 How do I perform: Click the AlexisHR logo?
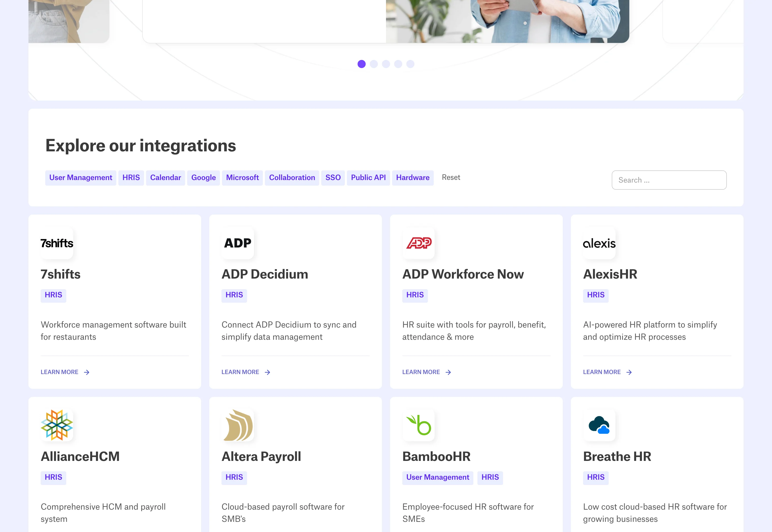click(x=599, y=243)
